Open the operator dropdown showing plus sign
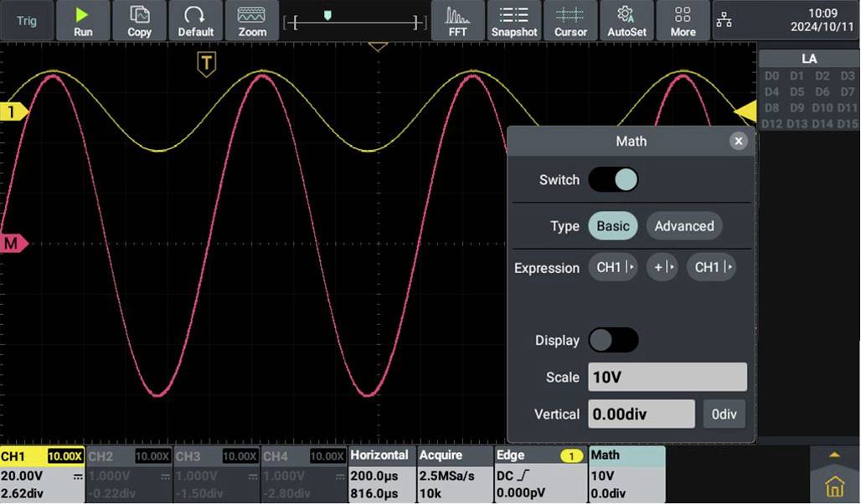 tap(662, 267)
